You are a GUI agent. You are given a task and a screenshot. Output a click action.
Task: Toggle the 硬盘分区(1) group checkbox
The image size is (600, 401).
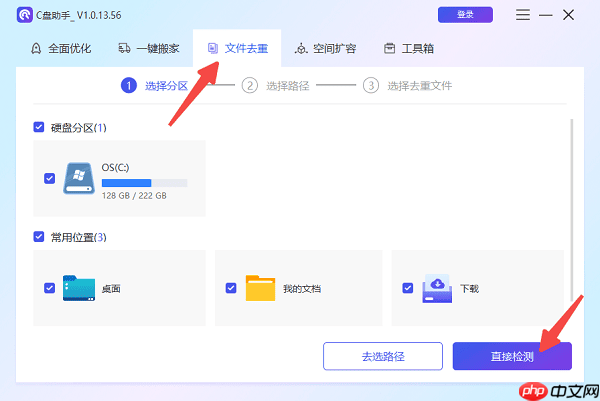(x=39, y=127)
